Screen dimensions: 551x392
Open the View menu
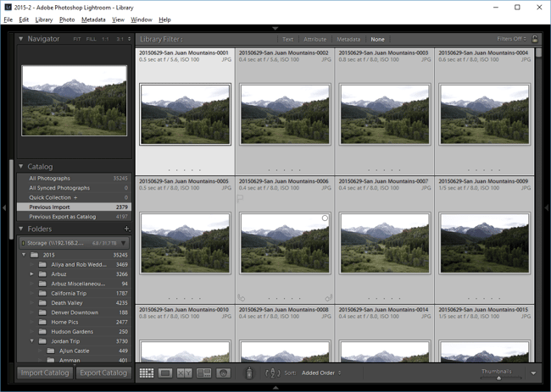[x=118, y=19]
